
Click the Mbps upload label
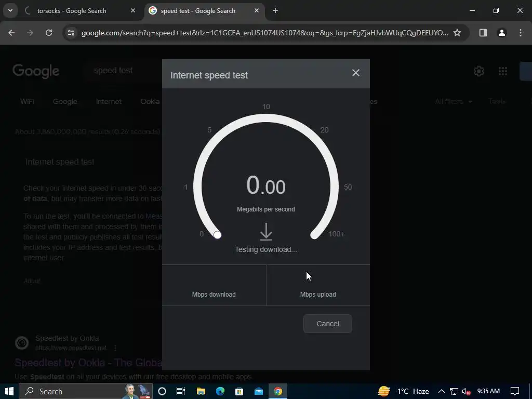click(318, 295)
